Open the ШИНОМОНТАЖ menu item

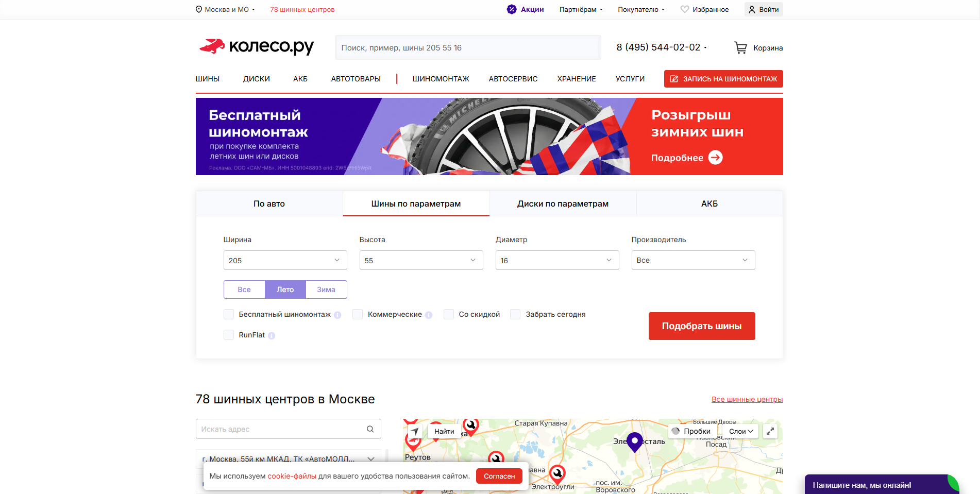[x=441, y=79]
